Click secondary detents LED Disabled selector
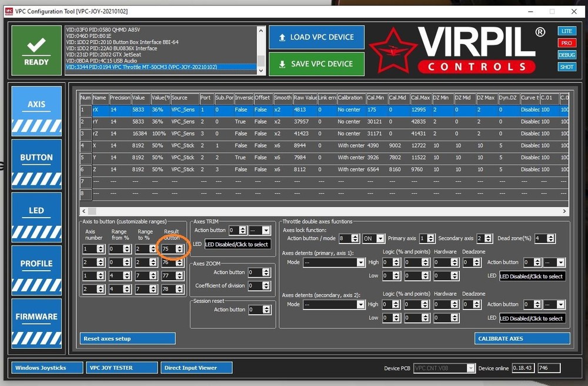 coord(532,318)
